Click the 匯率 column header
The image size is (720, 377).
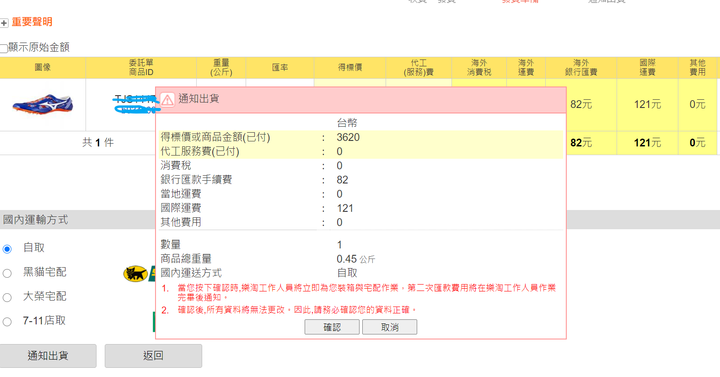click(x=280, y=68)
